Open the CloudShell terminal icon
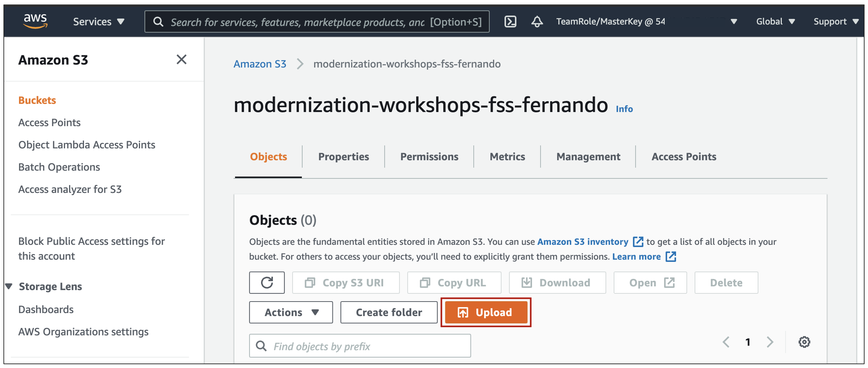The height and width of the screenshot is (368, 868). click(x=510, y=22)
